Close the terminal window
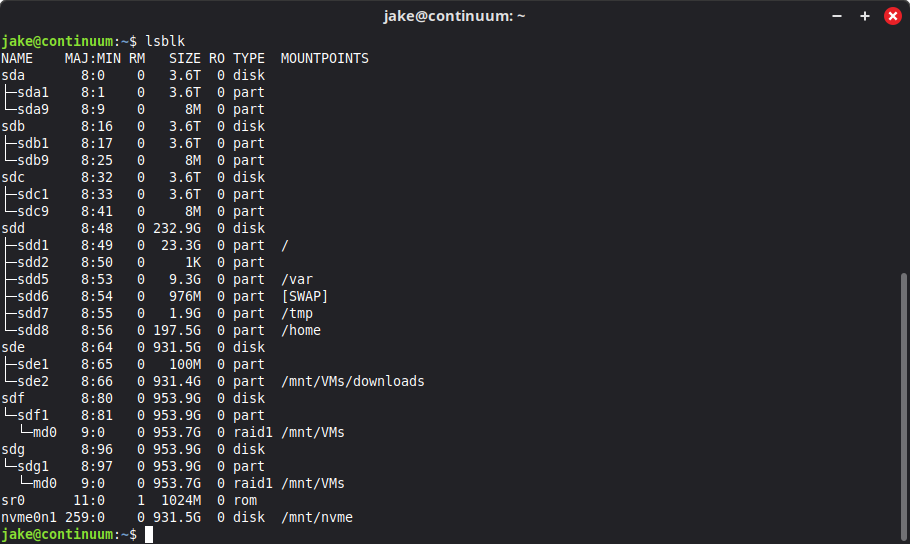The width and height of the screenshot is (910, 544). coord(893,16)
